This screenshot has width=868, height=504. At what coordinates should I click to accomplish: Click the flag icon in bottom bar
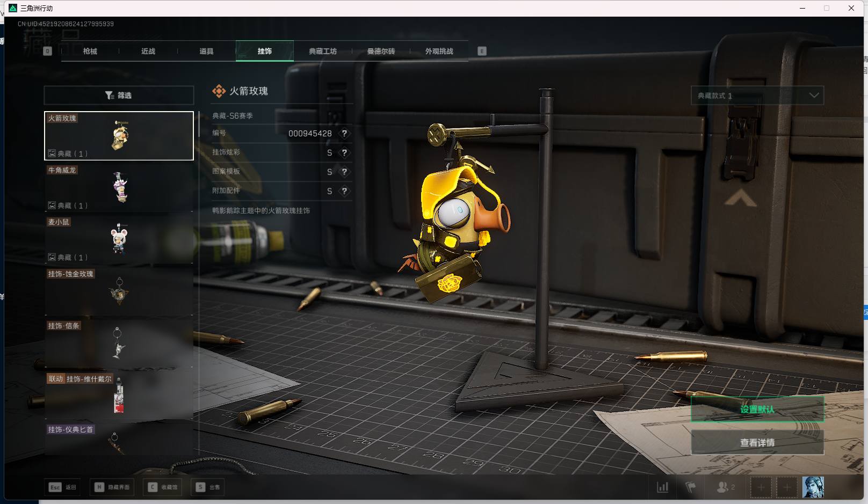[691, 487]
